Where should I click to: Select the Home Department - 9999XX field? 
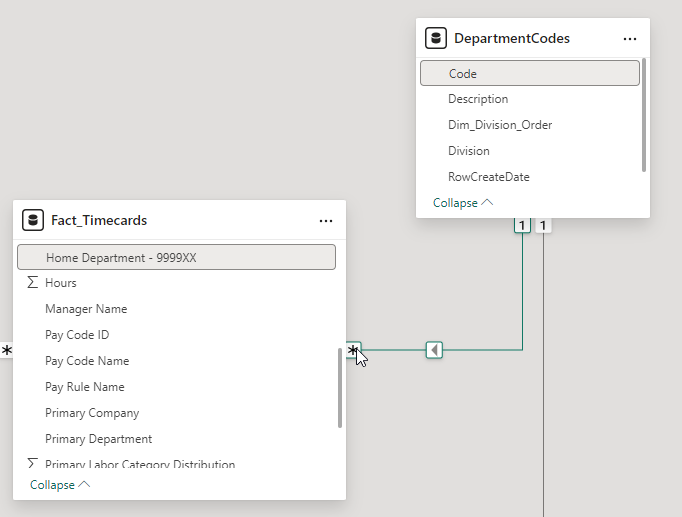click(176, 257)
